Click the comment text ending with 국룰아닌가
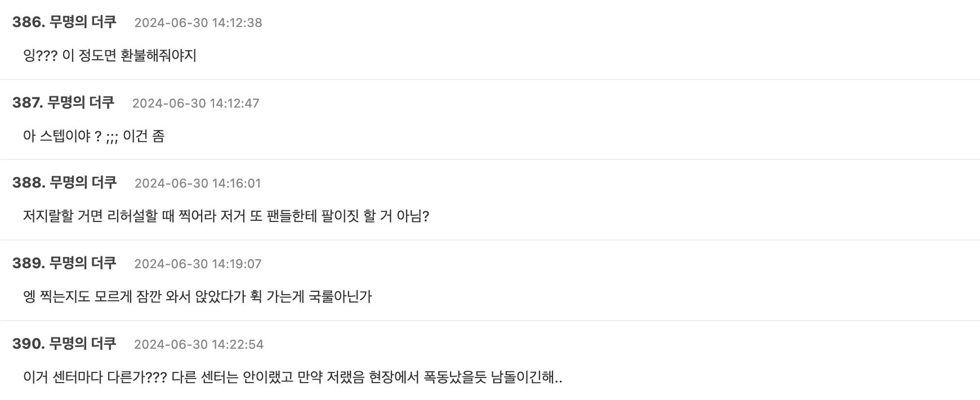 [198, 297]
